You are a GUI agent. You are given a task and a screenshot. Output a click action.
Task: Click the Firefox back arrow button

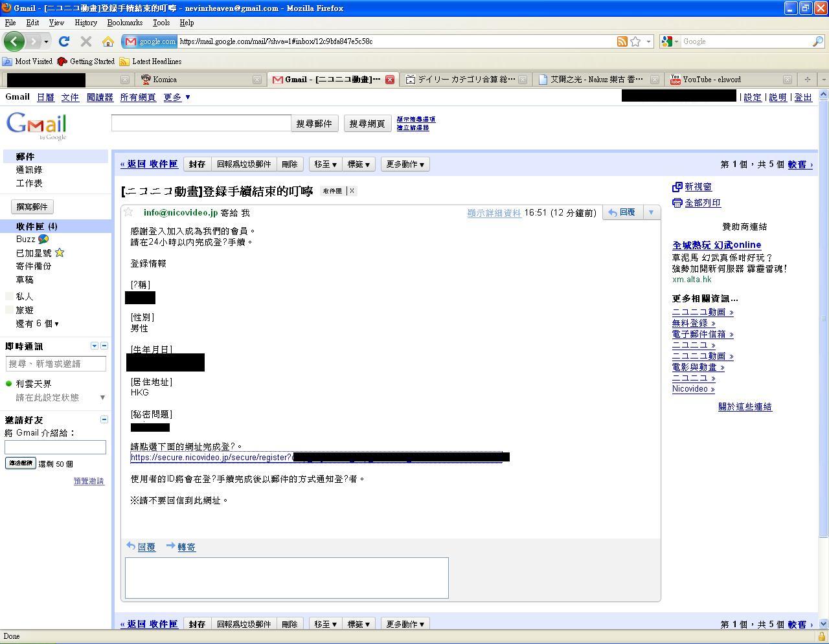click(x=14, y=41)
